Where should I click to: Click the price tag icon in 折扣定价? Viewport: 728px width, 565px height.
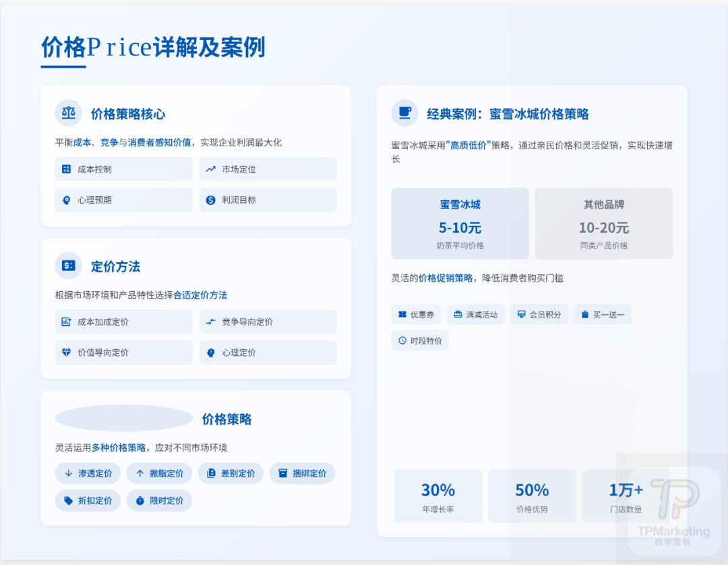tap(68, 500)
